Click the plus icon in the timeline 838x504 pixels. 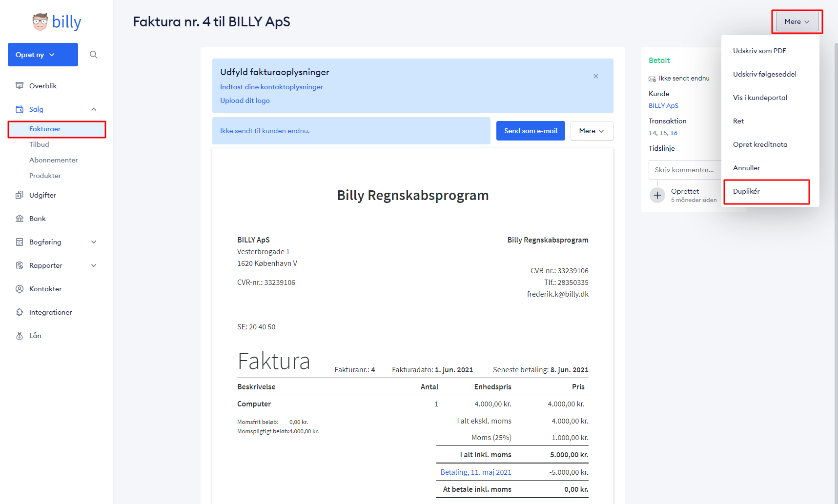coord(657,195)
